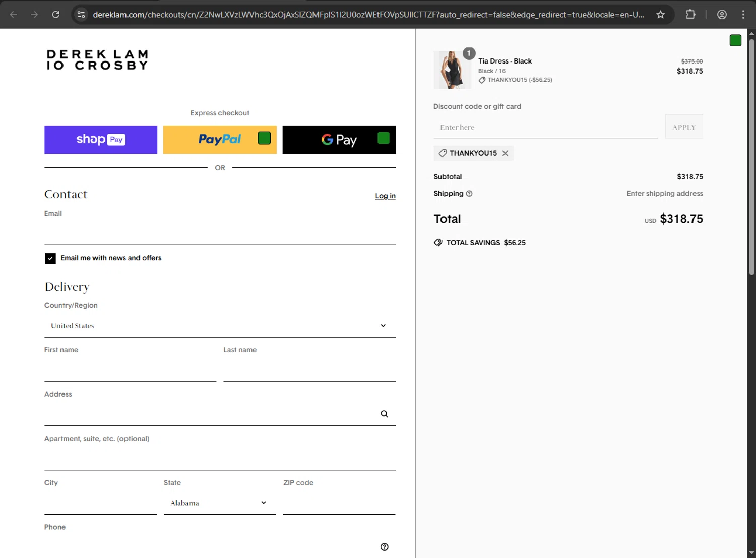Viewport: 756px width, 558px height.
Task: Open the browser extensions menu
Action: 690,14
